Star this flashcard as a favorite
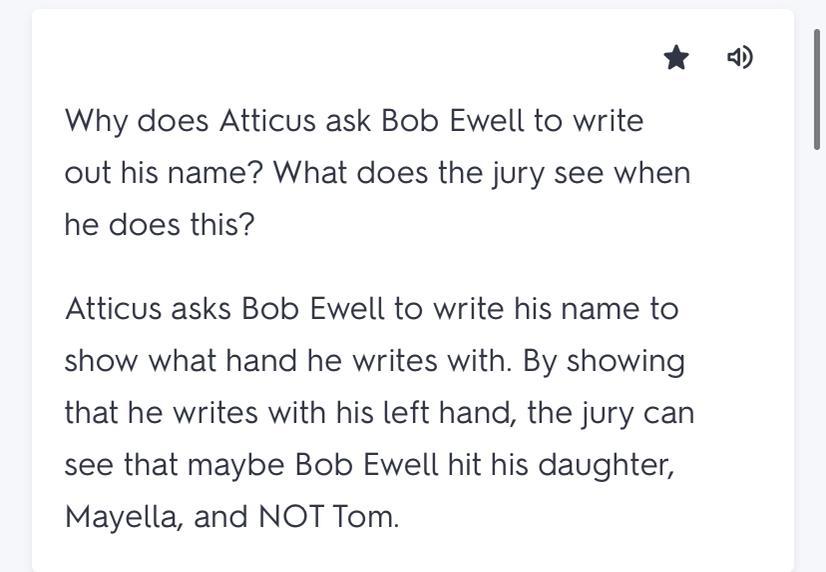 pyautogui.click(x=676, y=57)
